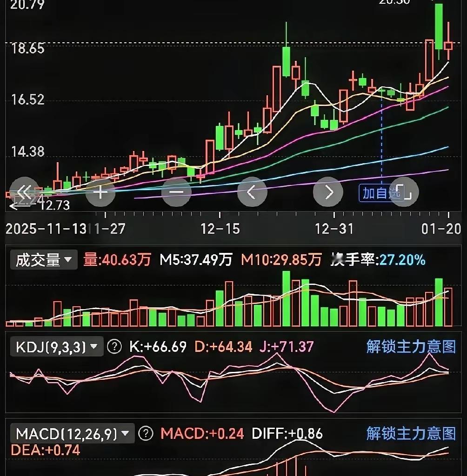
Task: Tap the fast rewind double-arrow chart button
Action: pos(25,192)
